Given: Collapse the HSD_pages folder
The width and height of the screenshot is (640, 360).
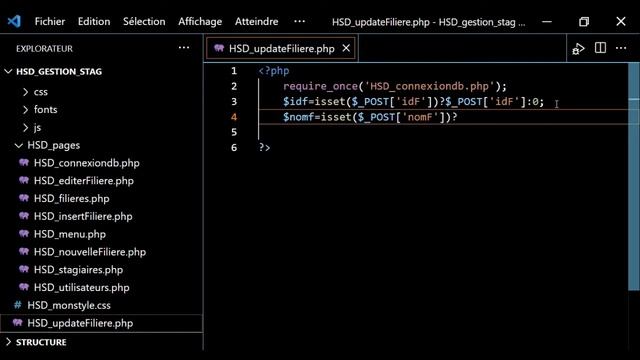Looking at the screenshot, I should tap(101, 145).
